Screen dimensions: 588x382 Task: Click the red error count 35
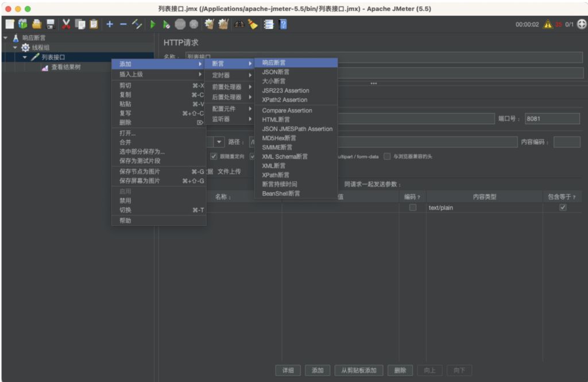558,24
